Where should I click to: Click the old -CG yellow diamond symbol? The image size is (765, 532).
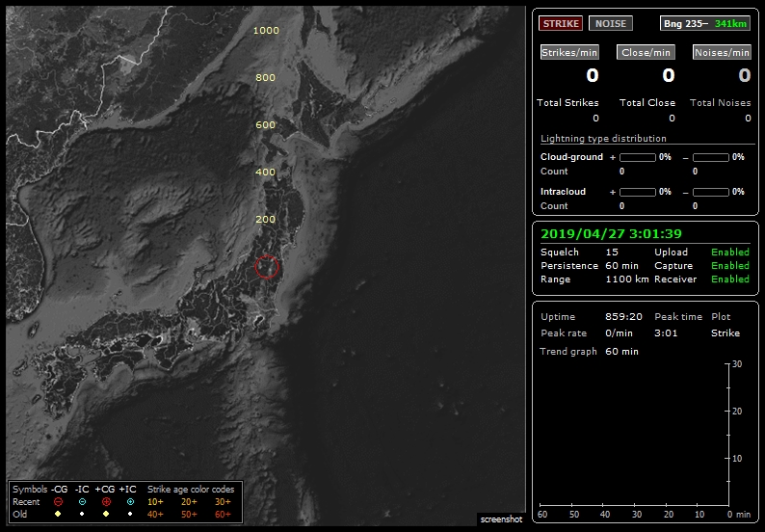point(58,515)
